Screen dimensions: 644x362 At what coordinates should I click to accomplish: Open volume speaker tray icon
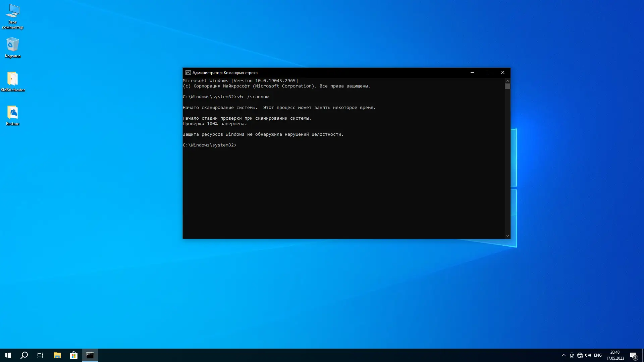point(588,355)
